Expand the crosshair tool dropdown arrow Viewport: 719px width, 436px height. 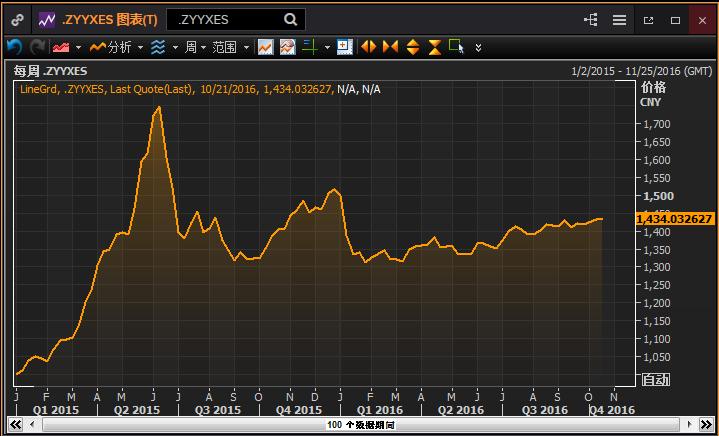pyautogui.click(x=327, y=48)
